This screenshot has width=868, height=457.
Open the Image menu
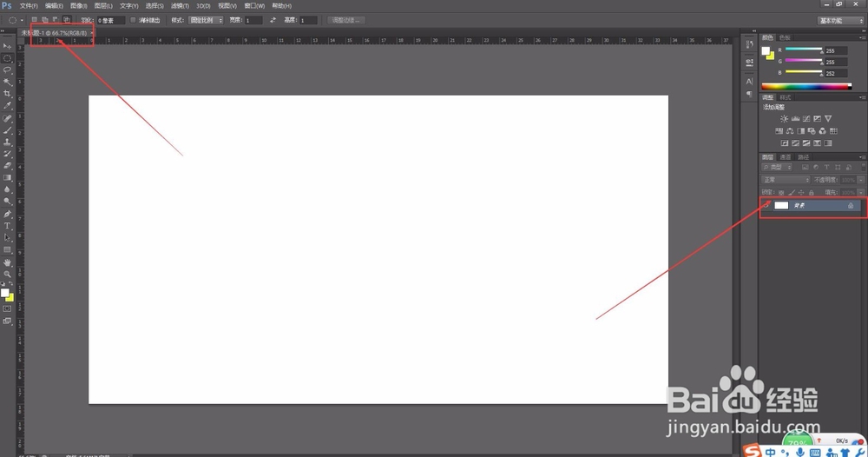(79, 5)
